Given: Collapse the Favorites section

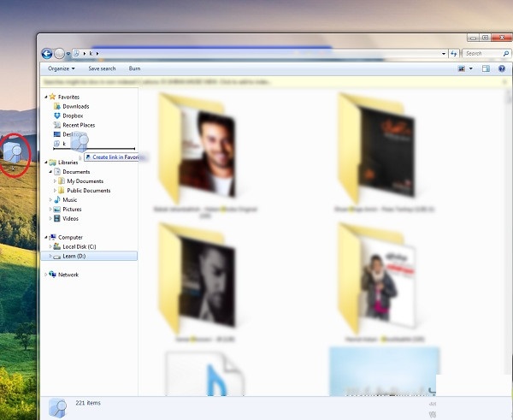Looking at the screenshot, I should click(x=45, y=97).
